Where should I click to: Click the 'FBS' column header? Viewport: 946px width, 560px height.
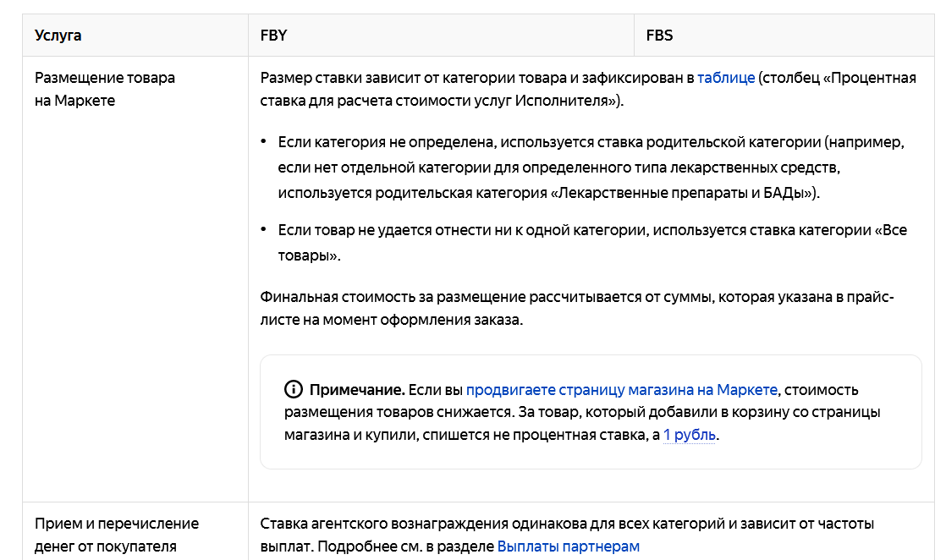pyautogui.click(x=659, y=35)
